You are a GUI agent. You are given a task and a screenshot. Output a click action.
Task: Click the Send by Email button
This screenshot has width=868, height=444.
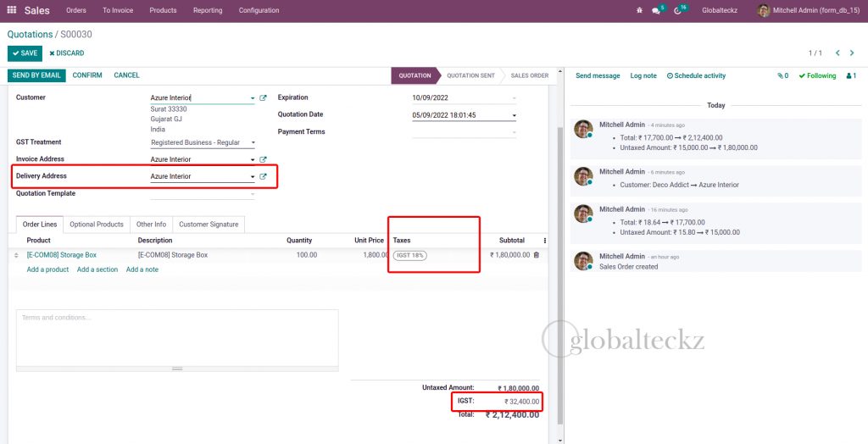[36, 75]
